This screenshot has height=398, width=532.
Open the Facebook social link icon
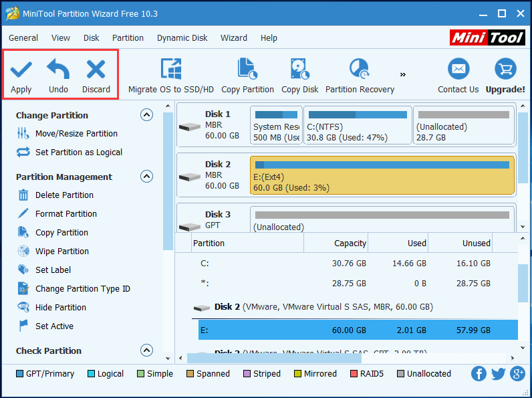click(479, 374)
